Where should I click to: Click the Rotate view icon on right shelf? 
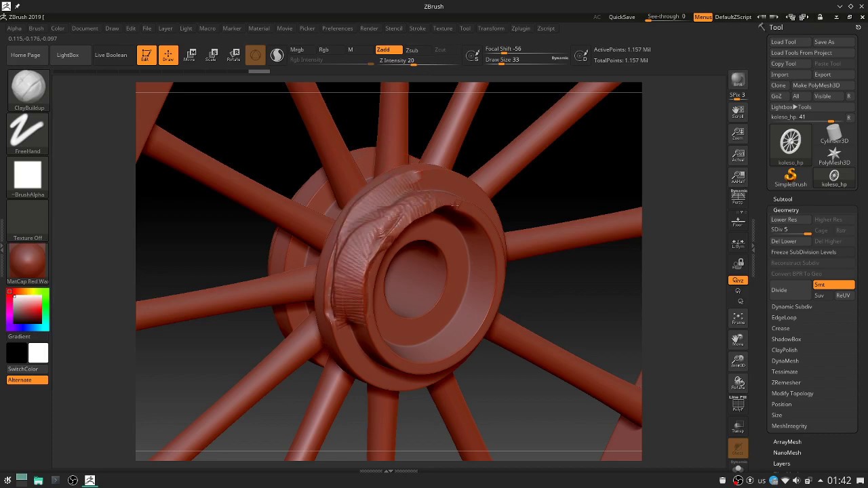click(738, 383)
